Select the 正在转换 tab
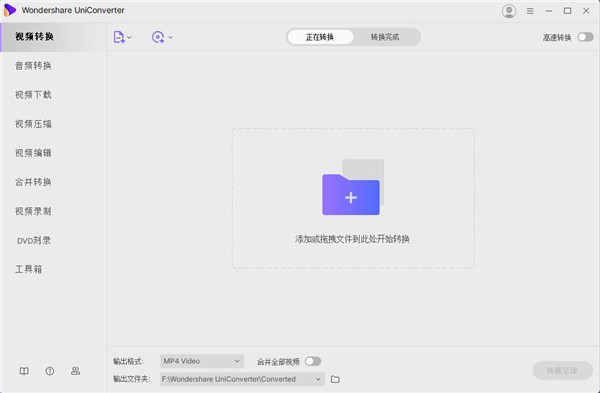Image resolution: width=600 pixels, height=393 pixels. tap(320, 37)
